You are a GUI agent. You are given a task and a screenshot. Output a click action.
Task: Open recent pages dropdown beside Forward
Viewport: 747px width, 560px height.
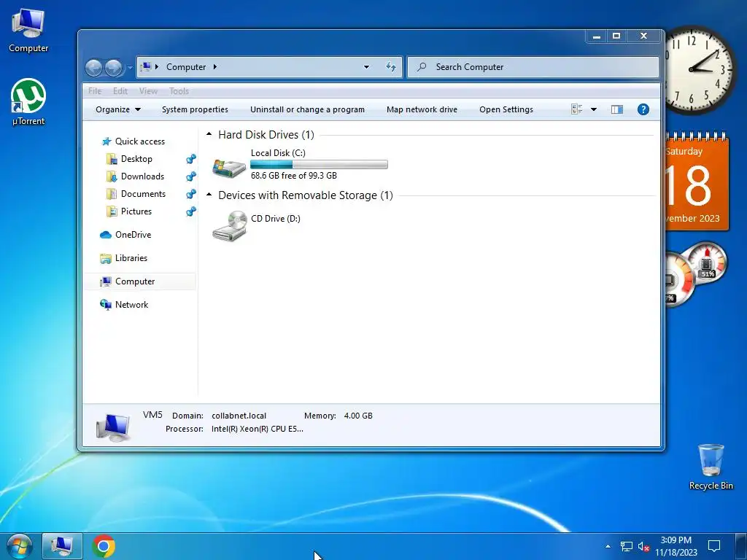coord(130,68)
